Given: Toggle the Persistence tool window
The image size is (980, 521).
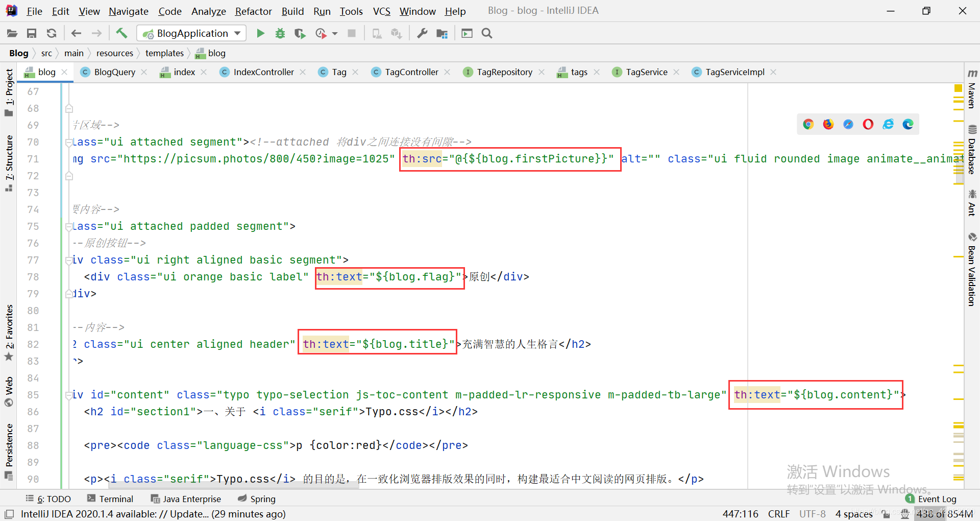Looking at the screenshot, I should (x=9, y=452).
